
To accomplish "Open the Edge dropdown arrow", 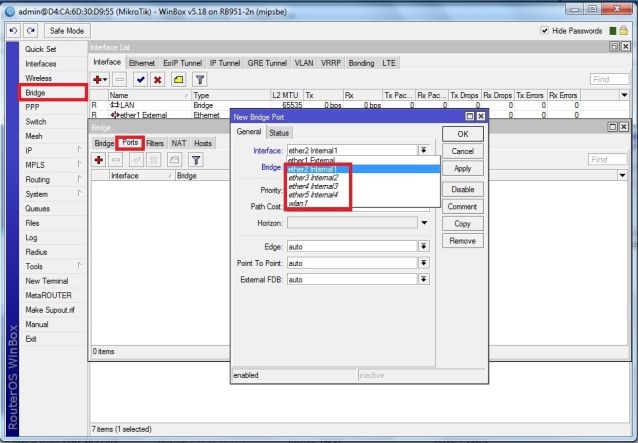I will (x=424, y=247).
